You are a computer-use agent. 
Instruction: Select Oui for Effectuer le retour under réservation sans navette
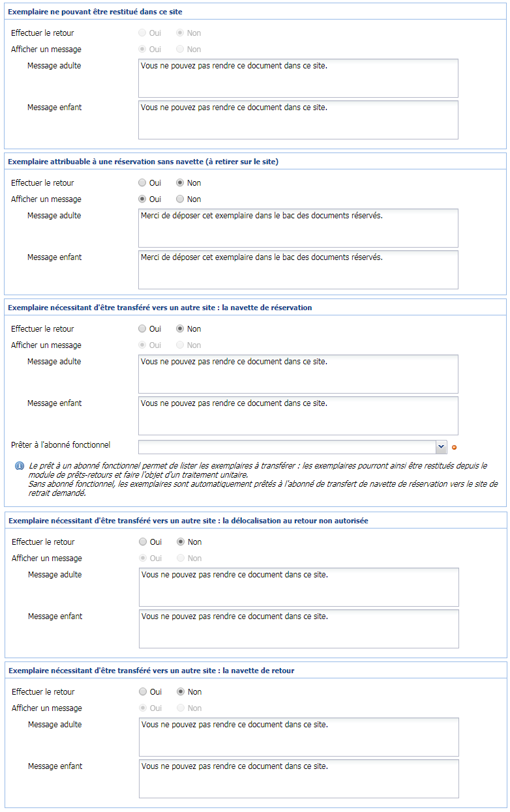142,182
